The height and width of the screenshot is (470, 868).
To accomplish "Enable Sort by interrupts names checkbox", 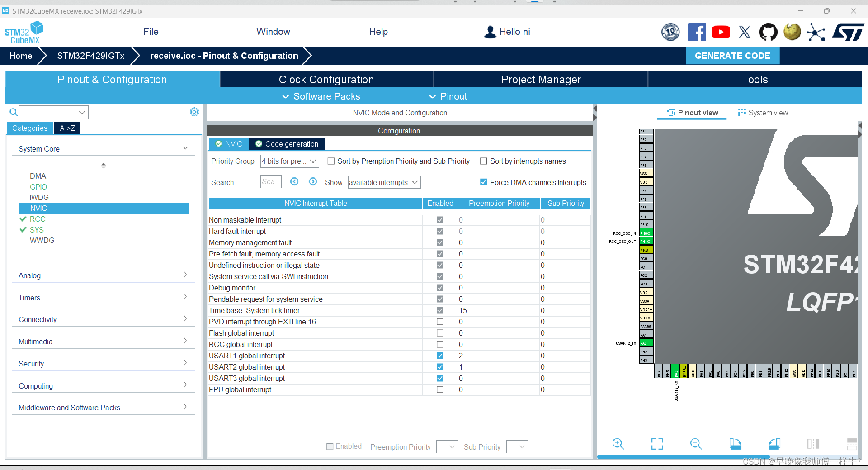I will 484,161.
